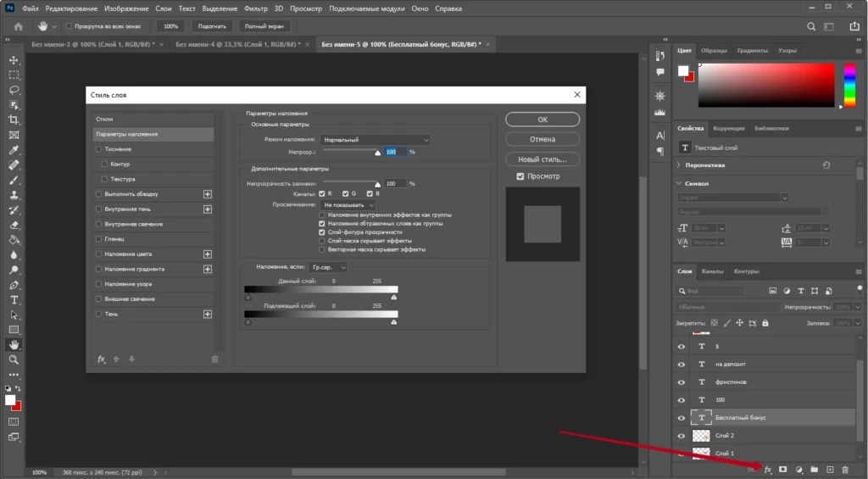Open the Hand tool preset dropdown arrow
This screenshot has height=479, width=868.
click(54, 26)
